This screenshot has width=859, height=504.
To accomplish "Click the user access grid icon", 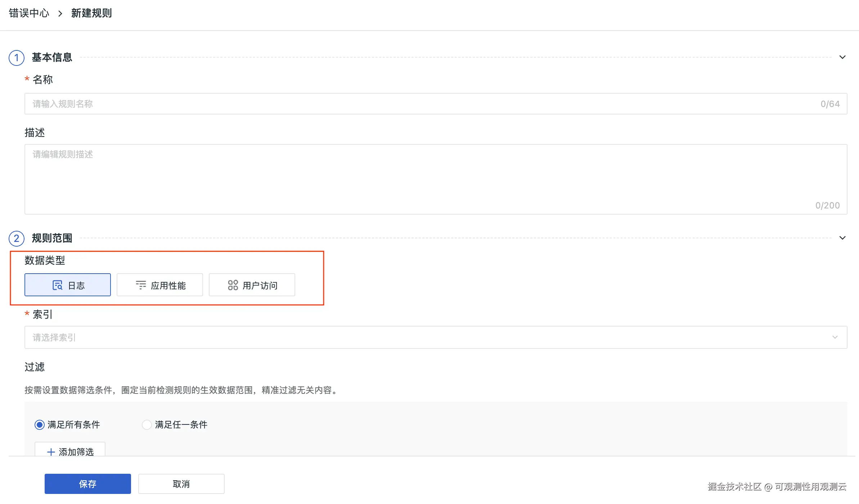I will pos(233,285).
